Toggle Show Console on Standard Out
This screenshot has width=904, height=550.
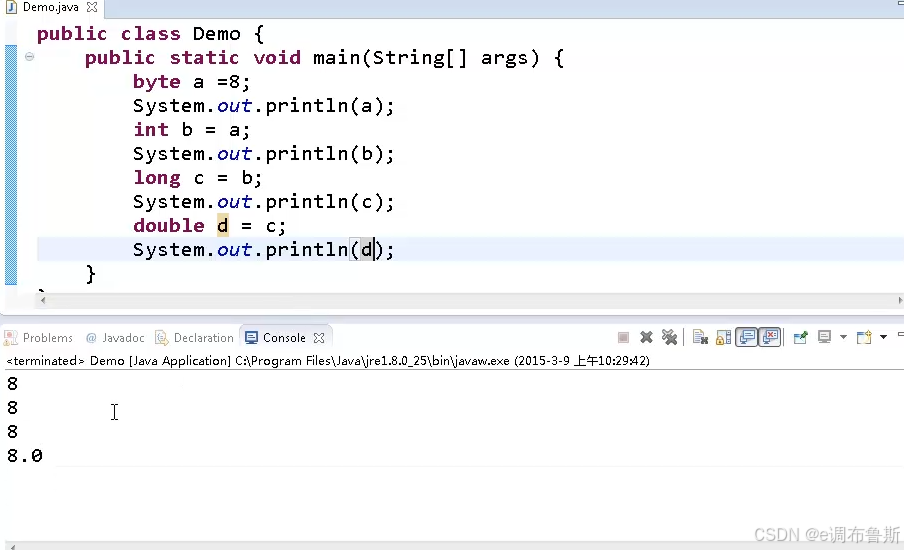click(x=747, y=337)
